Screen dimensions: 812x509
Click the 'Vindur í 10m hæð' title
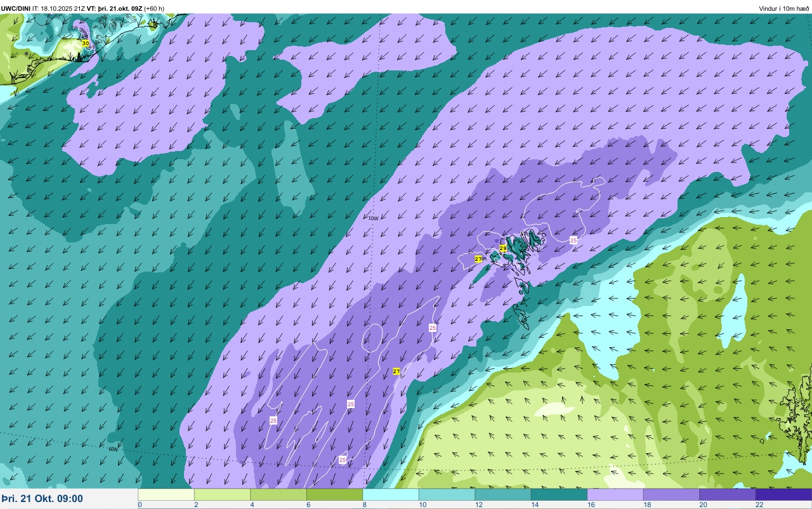pos(784,8)
